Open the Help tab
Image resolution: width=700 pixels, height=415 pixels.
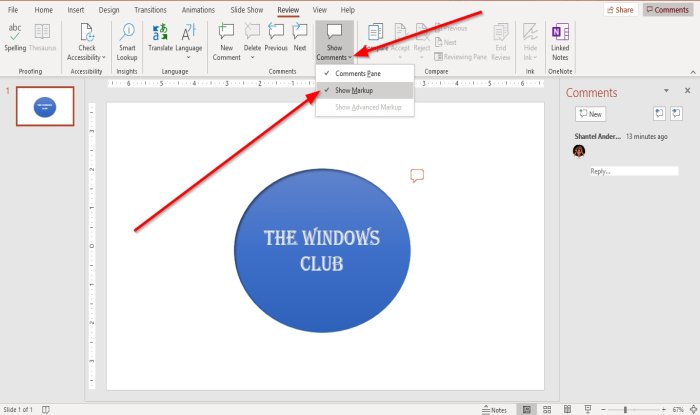coord(347,10)
